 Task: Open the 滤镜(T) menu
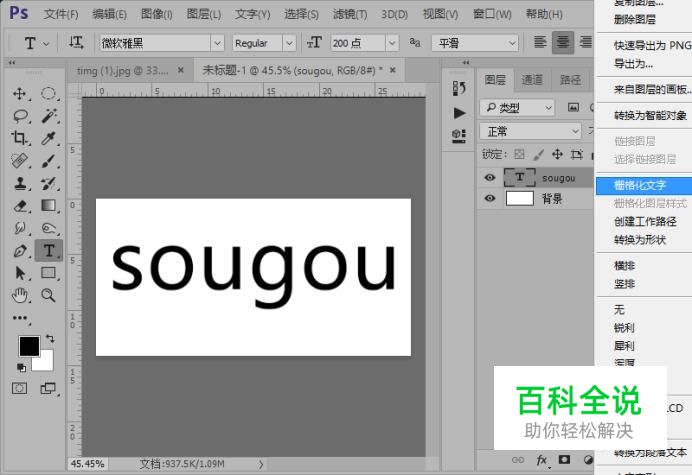pyautogui.click(x=350, y=15)
